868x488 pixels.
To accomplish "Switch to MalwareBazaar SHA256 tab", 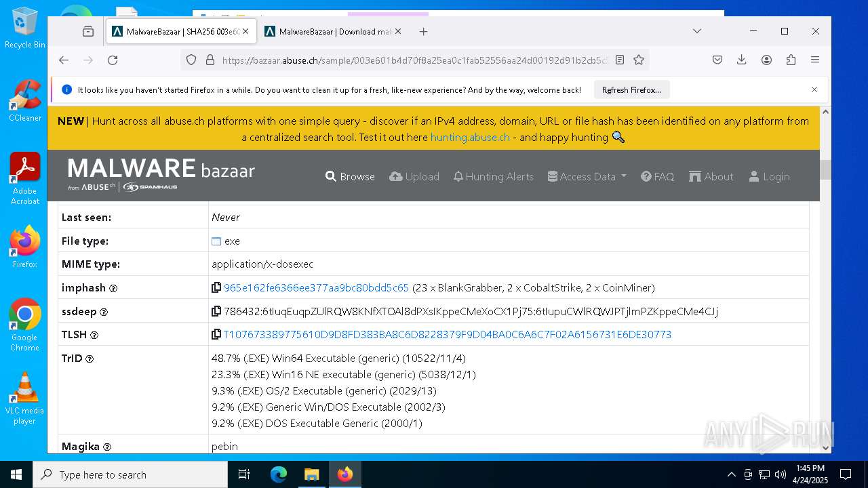I will pyautogui.click(x=181, y=31).
